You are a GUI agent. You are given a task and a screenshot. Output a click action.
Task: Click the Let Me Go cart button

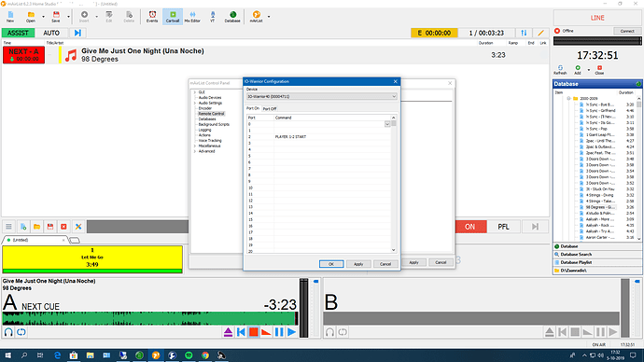pyautogui.click(x=92, y=259)
